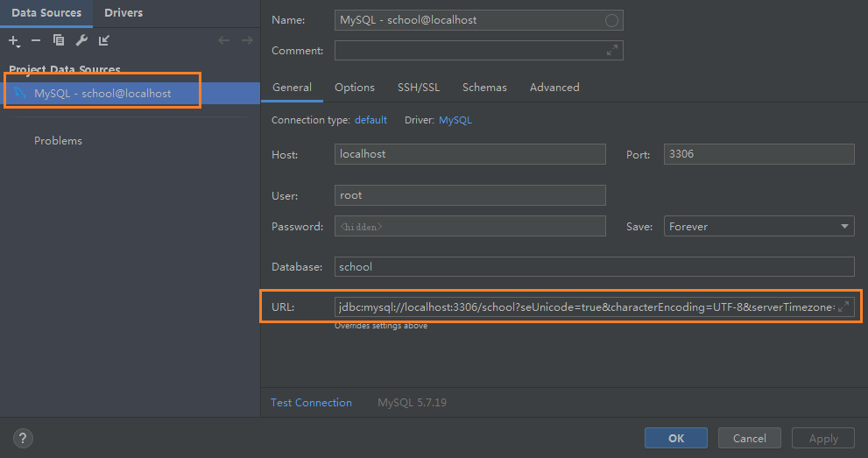Click the Add data source plus icon
The width and height of the screenshot is (868, 458).
coord(14,40)
